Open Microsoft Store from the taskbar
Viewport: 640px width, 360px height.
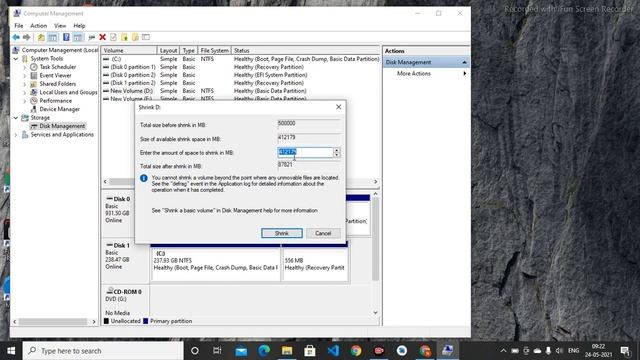(310, 351)
